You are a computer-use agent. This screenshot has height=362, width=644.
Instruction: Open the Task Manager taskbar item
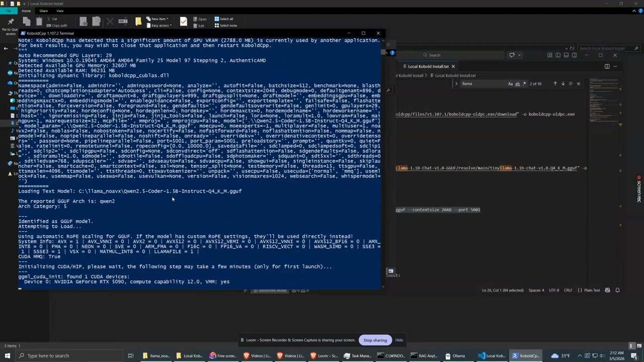coord(357,355)
